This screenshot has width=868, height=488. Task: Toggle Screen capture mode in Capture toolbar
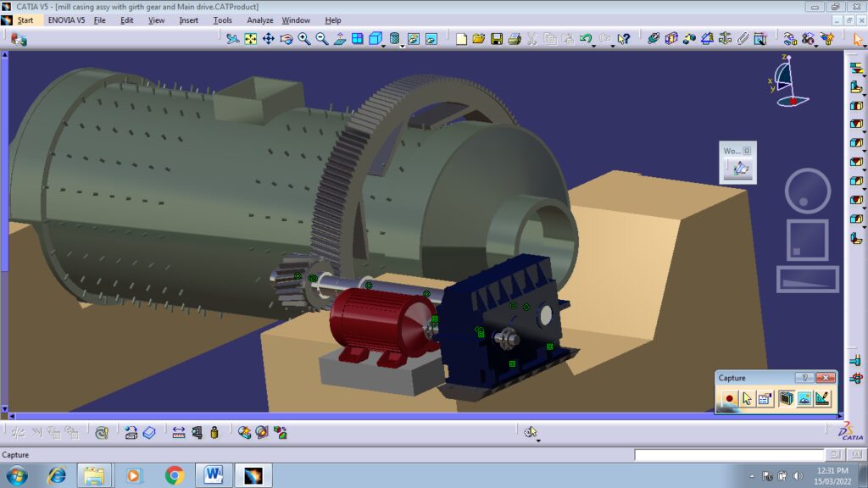[786, 398]
